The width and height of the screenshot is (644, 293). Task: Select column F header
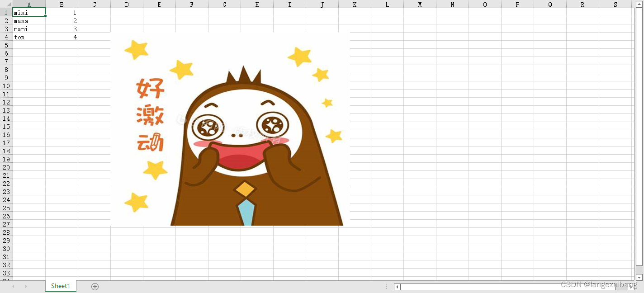[x=192, y=4]
